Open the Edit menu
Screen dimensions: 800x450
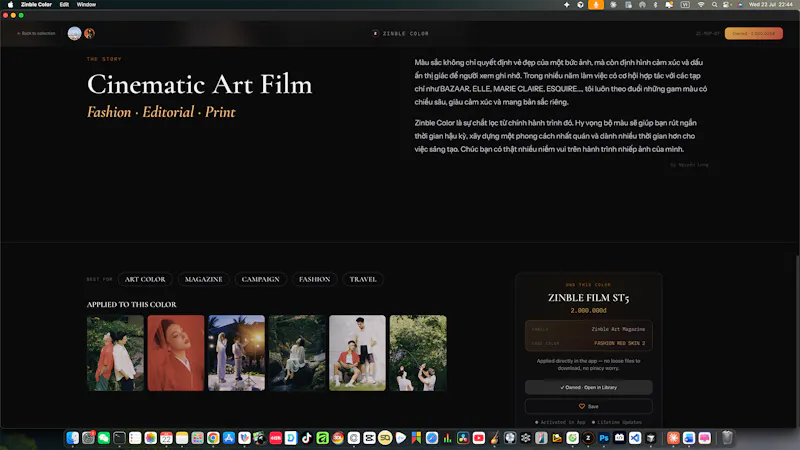pos(64,5)
